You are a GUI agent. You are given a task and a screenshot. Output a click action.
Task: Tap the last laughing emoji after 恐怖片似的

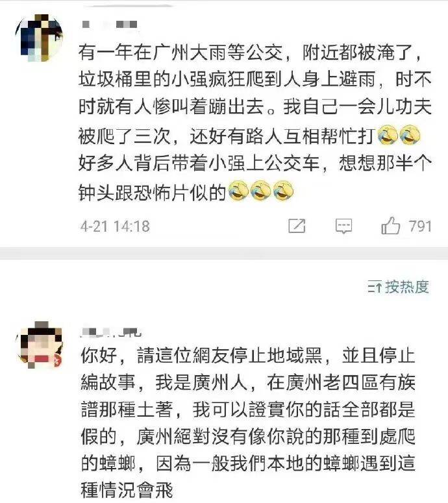coord(283,191)
